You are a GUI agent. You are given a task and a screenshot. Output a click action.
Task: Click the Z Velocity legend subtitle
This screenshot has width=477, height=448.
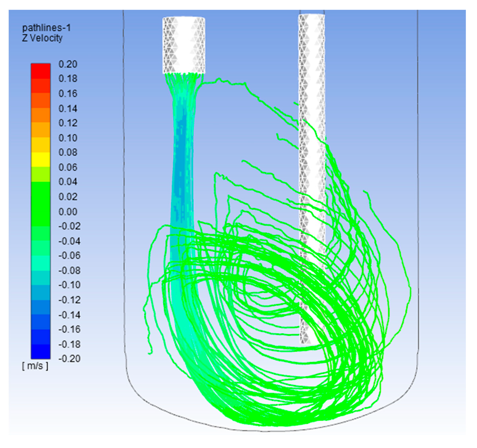coord(42,38)
